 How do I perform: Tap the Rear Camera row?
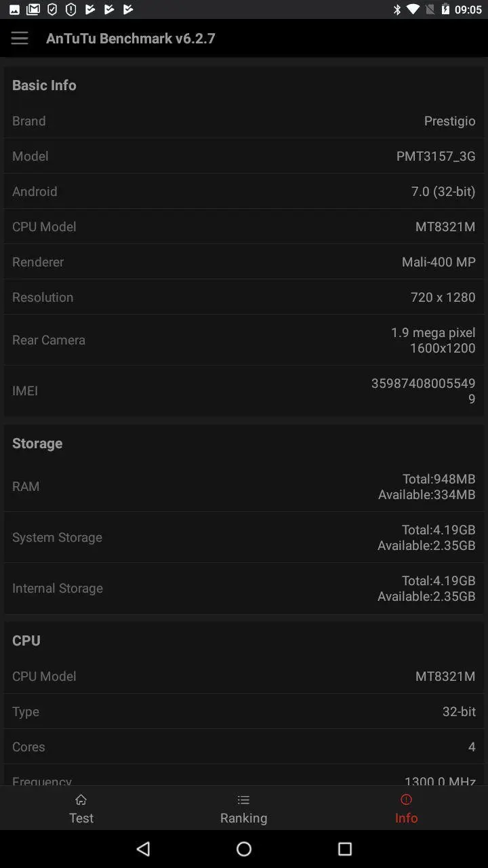(x=244, y=340)
